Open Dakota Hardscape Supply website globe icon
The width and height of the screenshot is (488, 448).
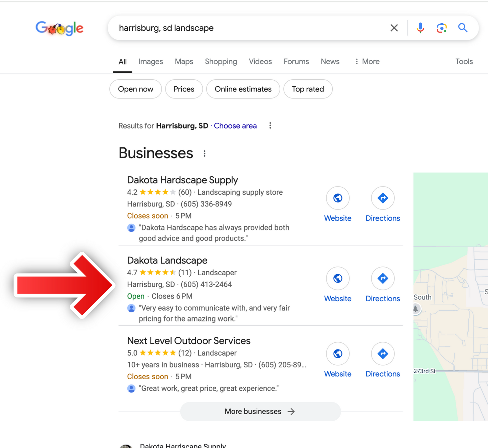tap(338, 198)
